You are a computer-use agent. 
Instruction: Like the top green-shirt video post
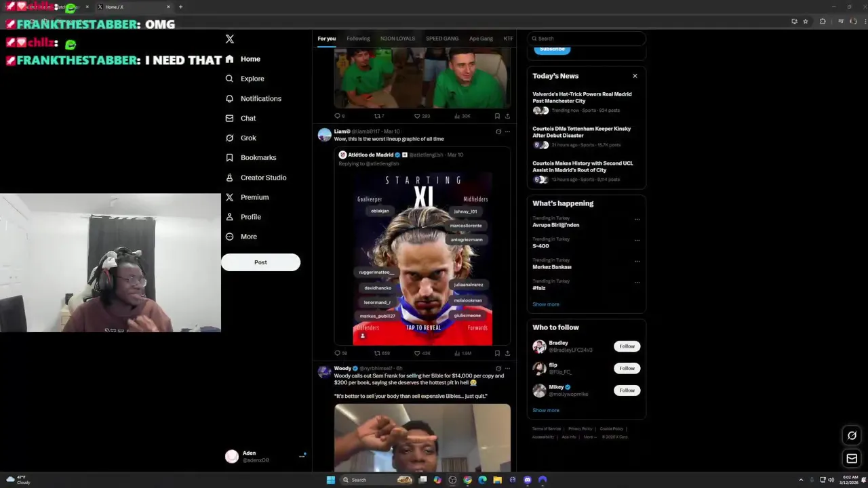click(x=422, y=116)
